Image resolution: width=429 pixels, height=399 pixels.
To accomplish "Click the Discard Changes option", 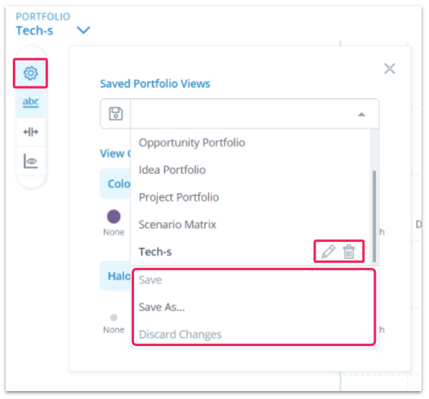I will pyautogui.click(x=180, y=334).
